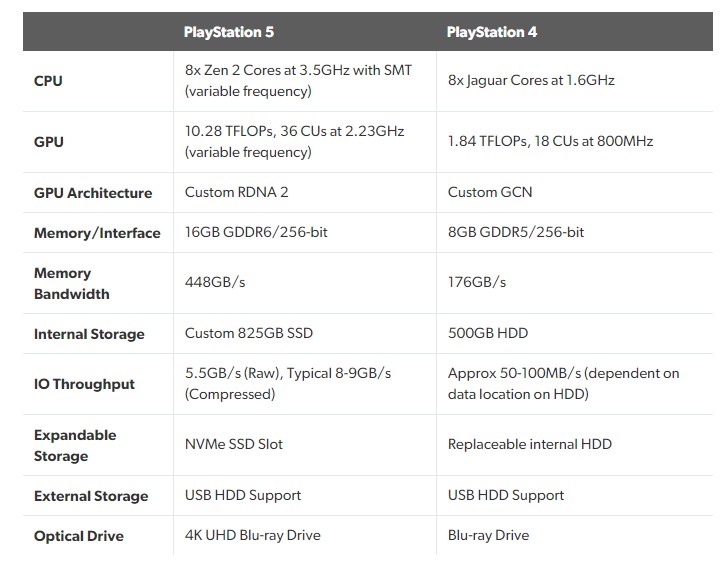Click the 500GB HDD cell
This screenshot has height=564, width=727.
[x=488, y=333]
